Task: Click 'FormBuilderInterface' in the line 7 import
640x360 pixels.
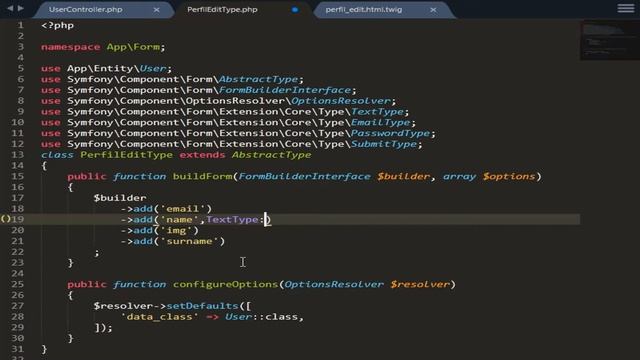Action: (284, 90)
